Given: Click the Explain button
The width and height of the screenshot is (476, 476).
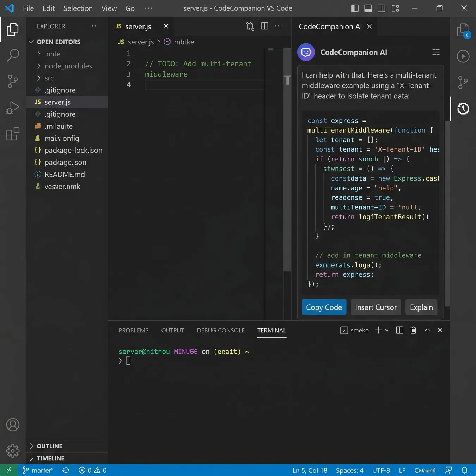Looking at the screenshot, I should [421, 307].
